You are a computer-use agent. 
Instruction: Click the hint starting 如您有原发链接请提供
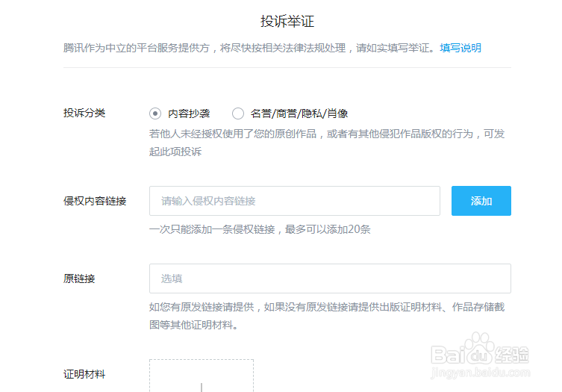pos(327,316)
